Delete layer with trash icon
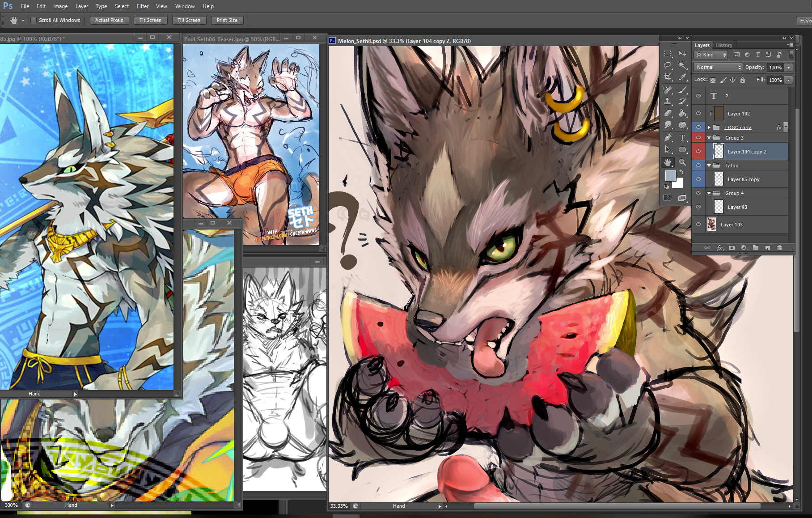The image size is (812, 518). coord(780,248)
